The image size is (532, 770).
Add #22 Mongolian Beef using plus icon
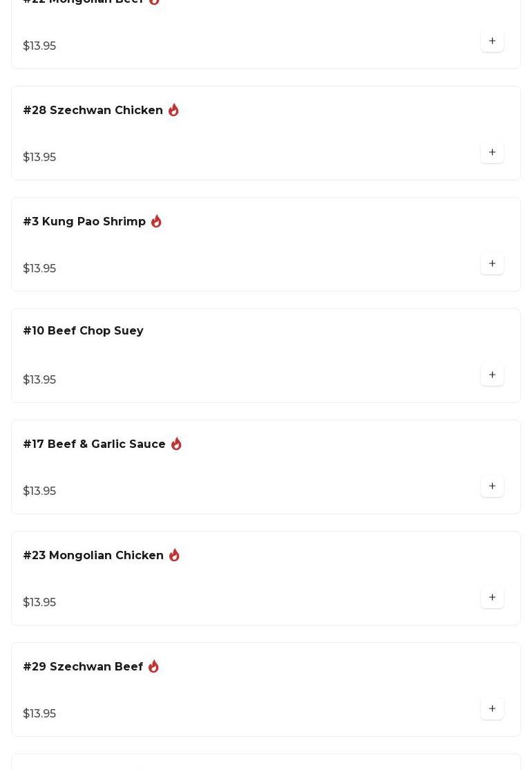[492, 41]
